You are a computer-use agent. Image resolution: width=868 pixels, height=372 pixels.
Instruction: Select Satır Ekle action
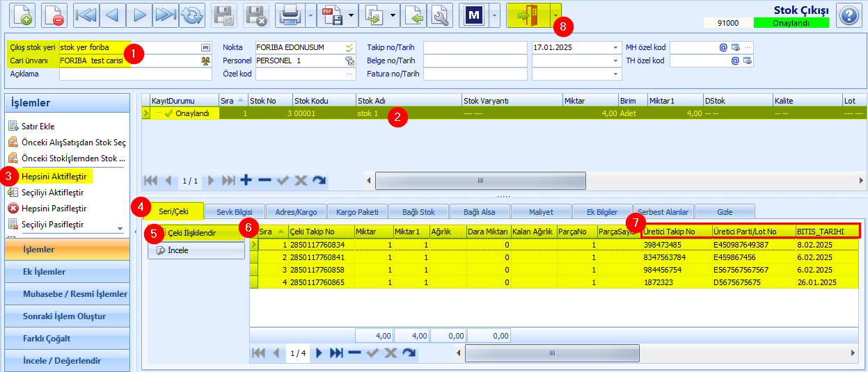(38, 126)
